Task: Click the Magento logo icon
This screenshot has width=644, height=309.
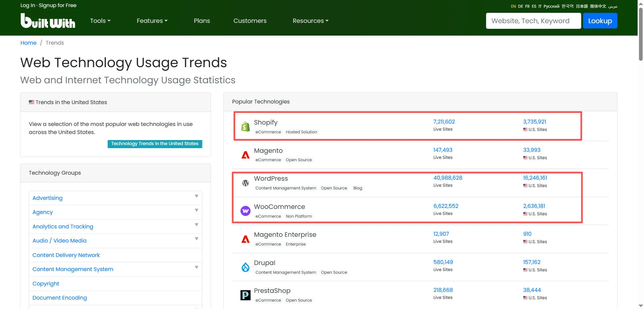Action: (x=246, y=155)
